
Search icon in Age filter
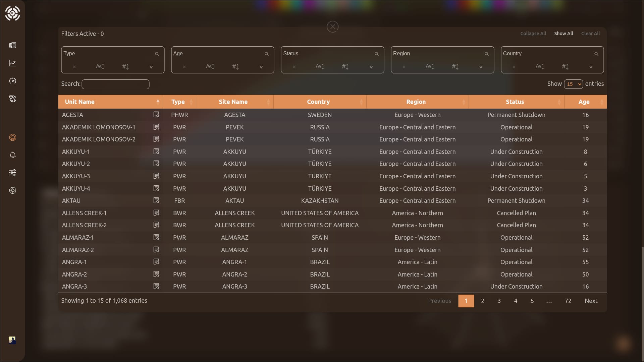(x=267, y=54)
